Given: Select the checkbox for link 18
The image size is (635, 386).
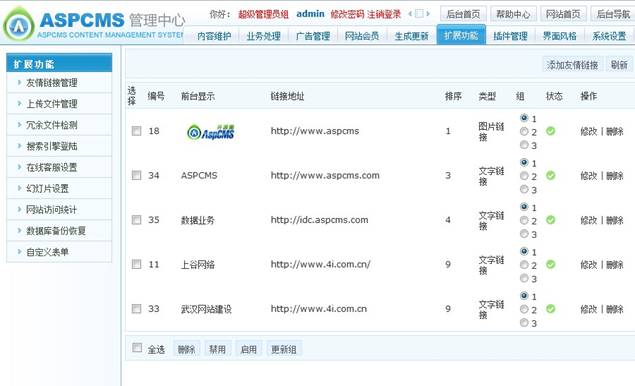Looking at the screenshot, I should point(136,131).
